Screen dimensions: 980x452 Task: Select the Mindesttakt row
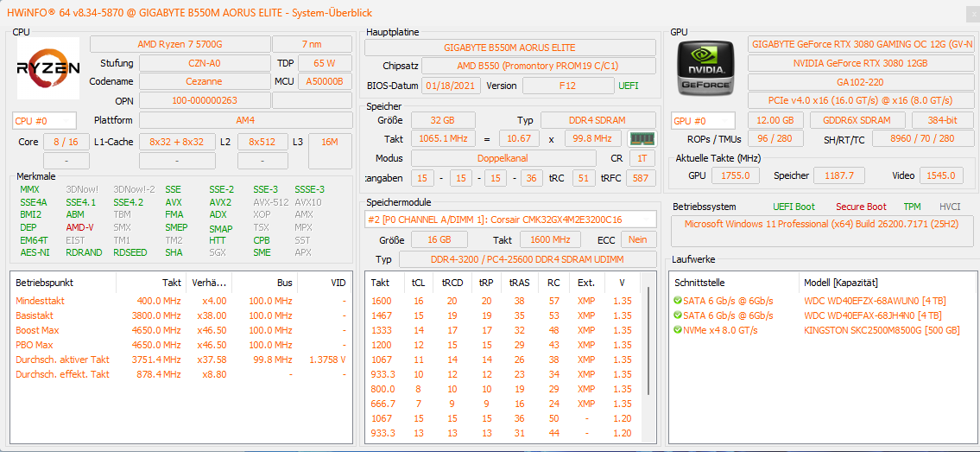[x=181, y=301]
